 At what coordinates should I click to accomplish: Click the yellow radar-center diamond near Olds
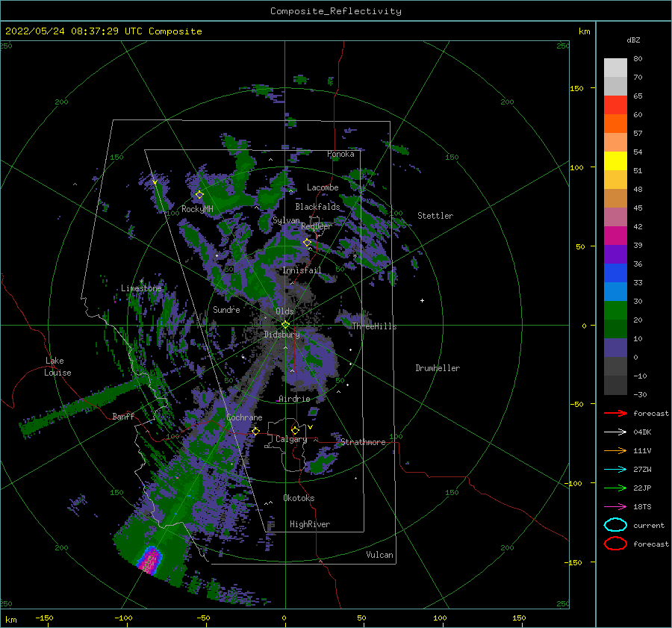(285, 325)
